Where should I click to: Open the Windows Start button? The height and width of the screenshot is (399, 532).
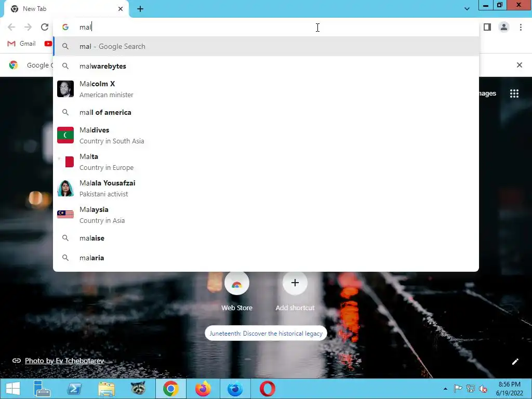pyautogui.click(x=13, y=389)
